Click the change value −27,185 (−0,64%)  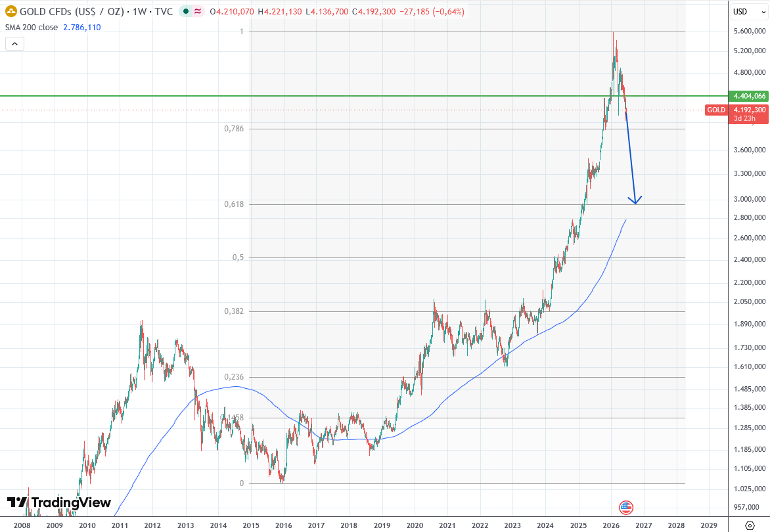pos(432,11)
